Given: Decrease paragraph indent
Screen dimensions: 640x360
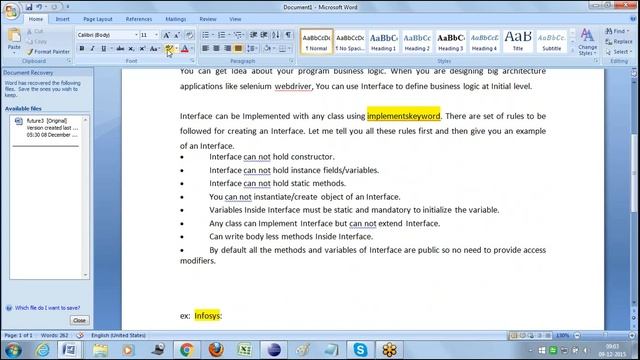Looking at the screenshot, I should [253, 35].
